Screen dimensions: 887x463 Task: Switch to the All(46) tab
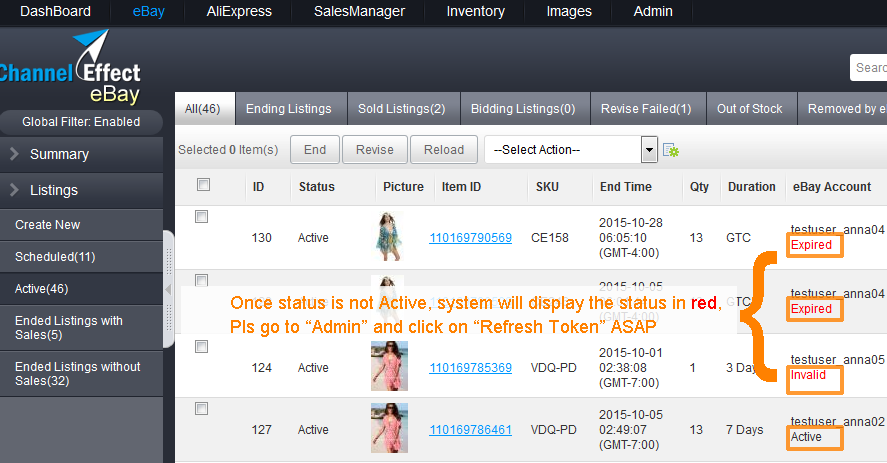tap(203, 109)
